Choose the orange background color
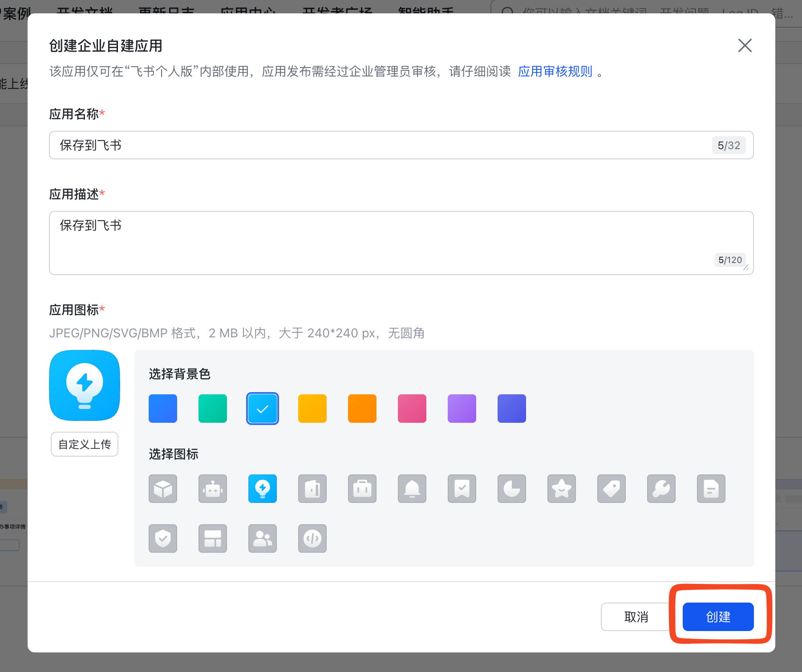The image size is (802, 672). tap(362, 408)
